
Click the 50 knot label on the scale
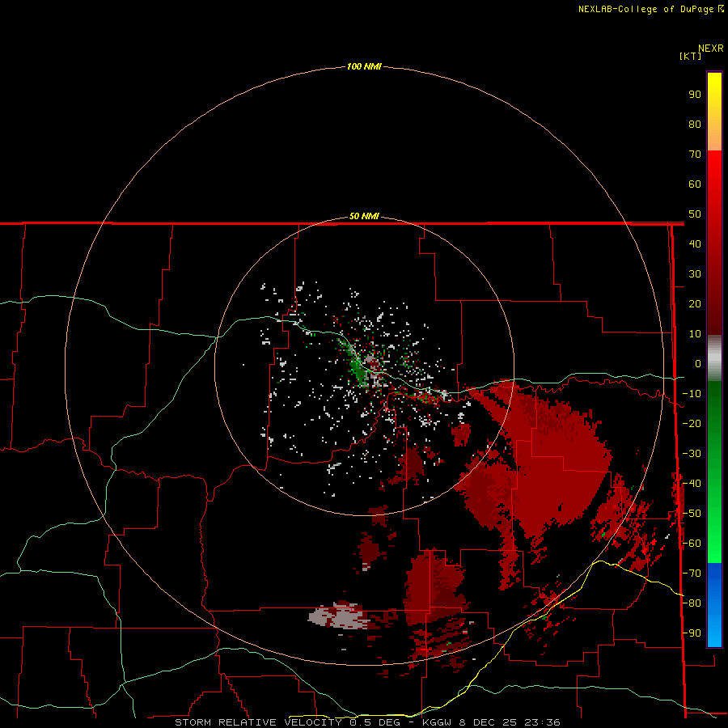pyautogui.click(x=695, y=214)
